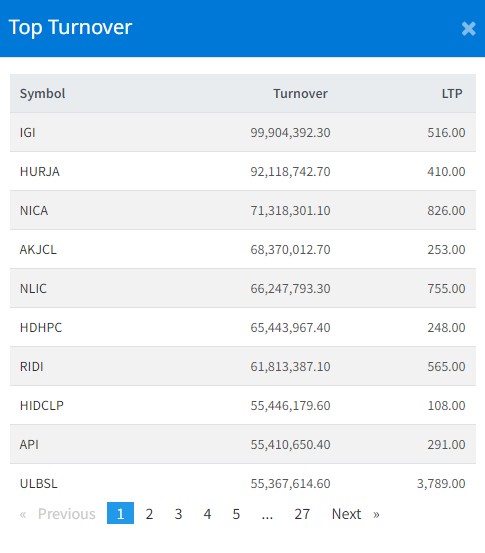Jump to page 5

click(x=236, y=514)
